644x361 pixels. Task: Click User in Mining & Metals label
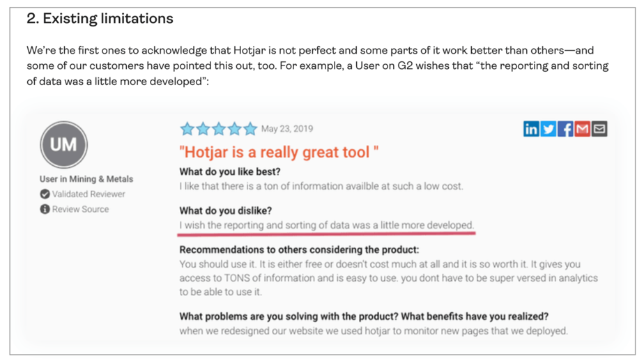pyautogui.click(x=86, y=179)
